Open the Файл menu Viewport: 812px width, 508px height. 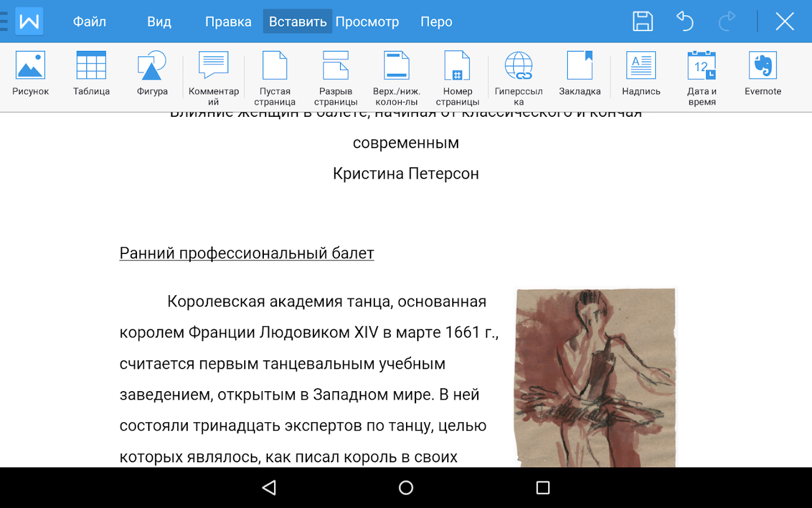[x=89, y=21]
